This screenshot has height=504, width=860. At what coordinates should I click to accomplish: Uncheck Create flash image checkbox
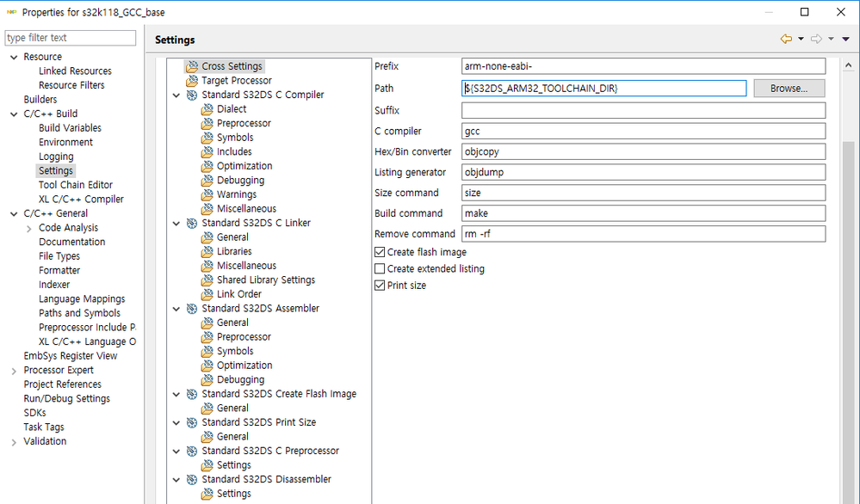pyautogui.click(x=380, y=252)
